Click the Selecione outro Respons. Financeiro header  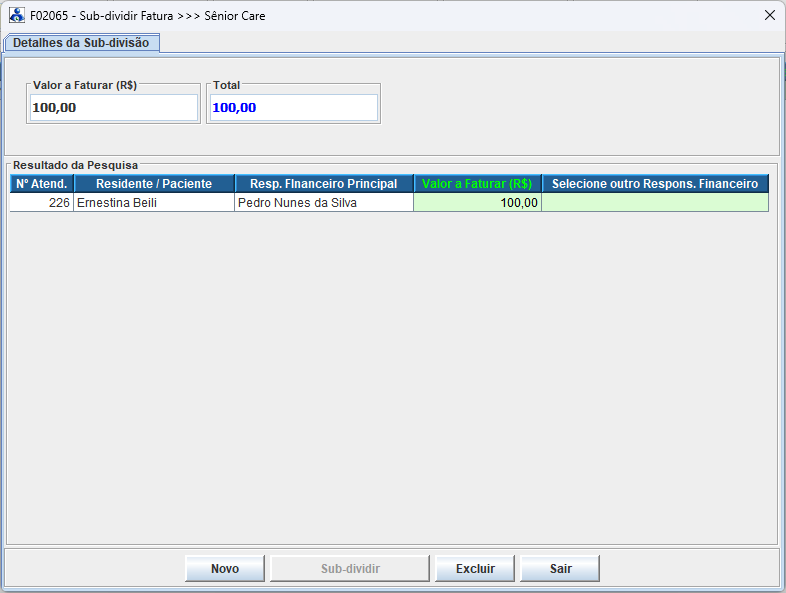point(655,184)
